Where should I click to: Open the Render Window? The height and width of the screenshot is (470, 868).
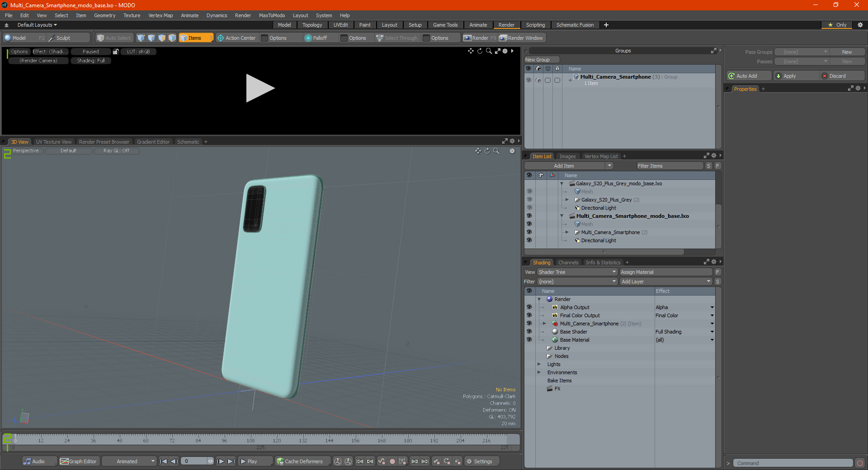521,38
